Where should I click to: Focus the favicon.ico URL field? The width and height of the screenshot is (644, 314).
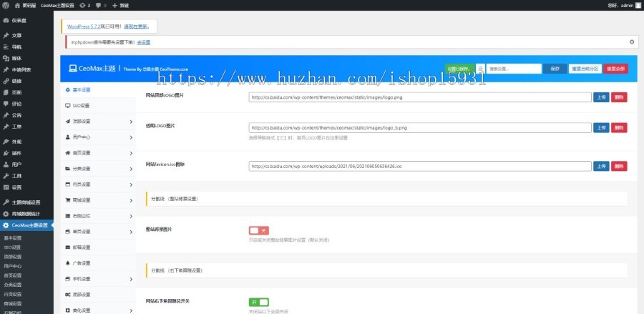coord(420,166)
